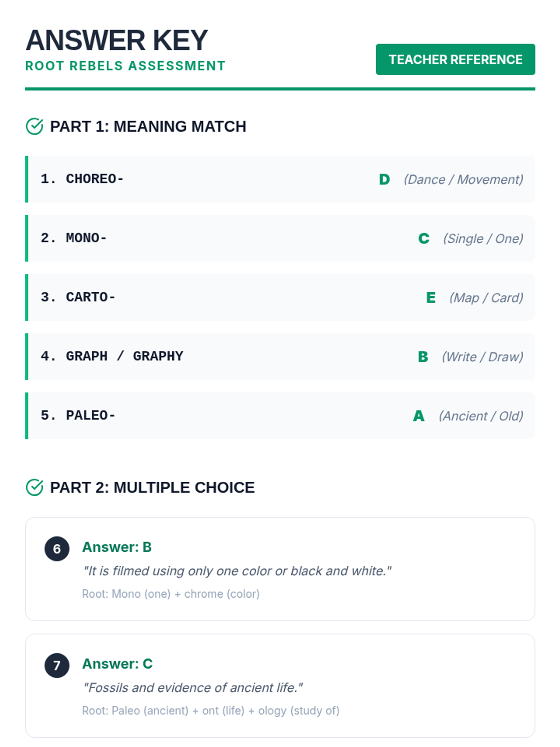Image resolution: width=560 pixels, height=747 pixels.
Task: Click the green letter E answer
Action: (431, 298)
